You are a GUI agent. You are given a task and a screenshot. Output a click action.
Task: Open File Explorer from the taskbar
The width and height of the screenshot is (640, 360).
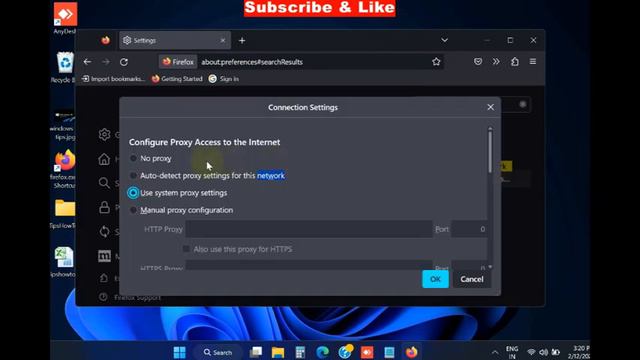point(278,352)
